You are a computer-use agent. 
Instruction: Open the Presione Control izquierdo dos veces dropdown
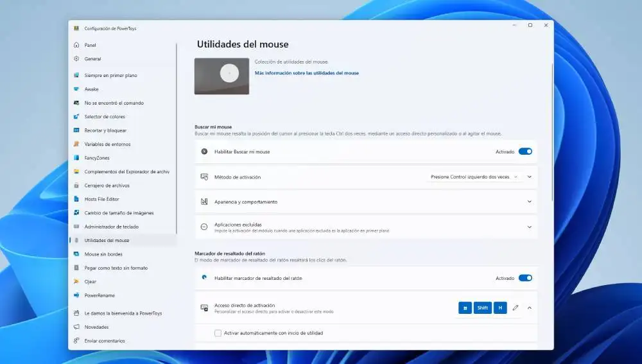coord(474,177)
